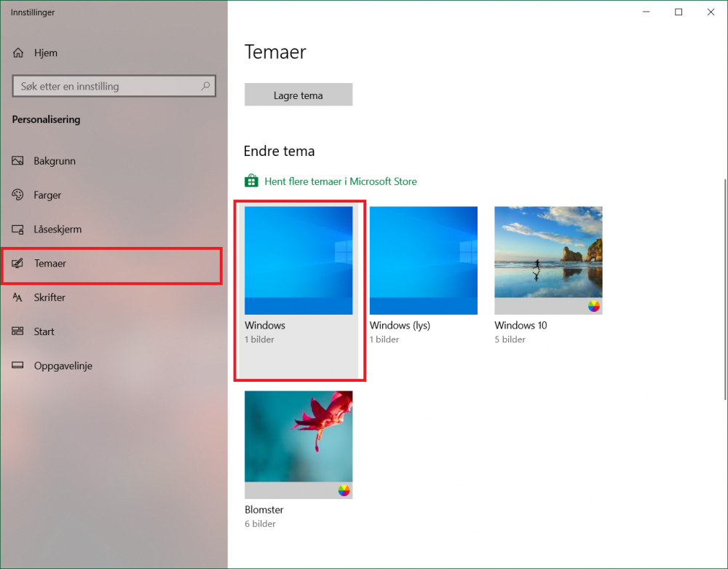Close the Innstillinger window
This screenshot has width=728, height=569.
coord(711,12)
